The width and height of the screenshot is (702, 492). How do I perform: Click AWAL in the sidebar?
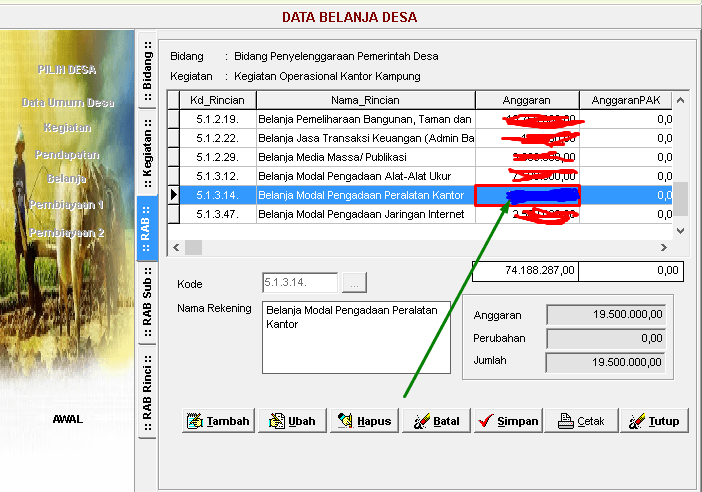[x=68, y=419]
